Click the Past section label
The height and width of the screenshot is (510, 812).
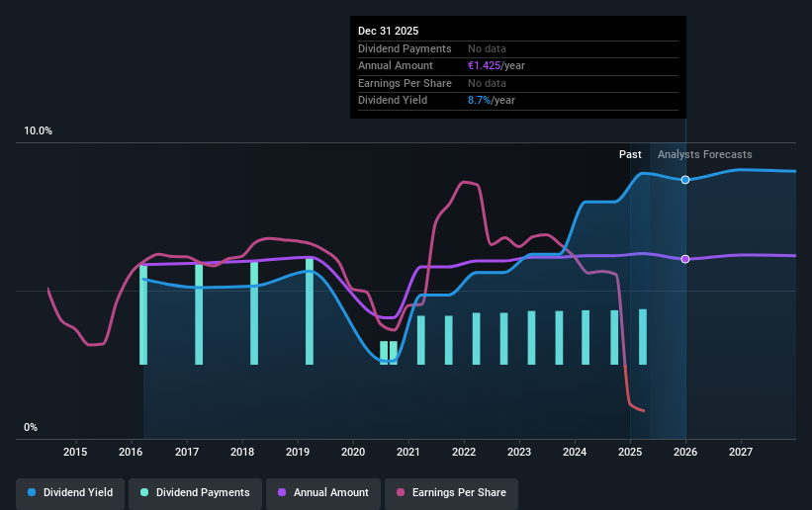coord(630,154)
